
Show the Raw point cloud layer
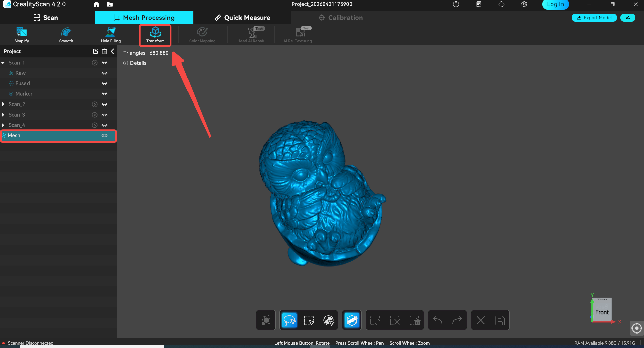point(104,73)
